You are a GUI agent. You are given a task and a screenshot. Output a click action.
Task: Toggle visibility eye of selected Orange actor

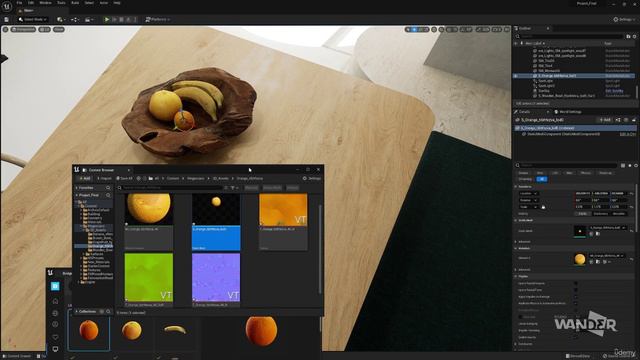click(516, 76)
